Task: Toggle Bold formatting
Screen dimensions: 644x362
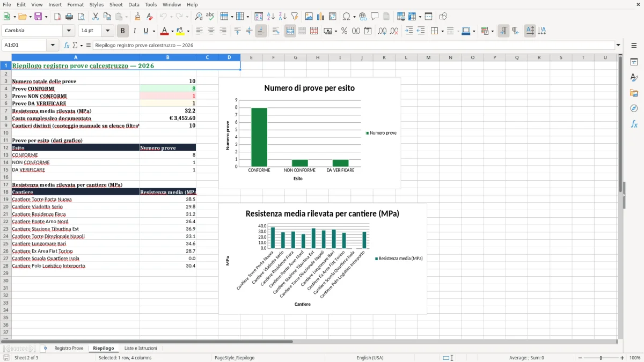Action: tap(123, 31)
